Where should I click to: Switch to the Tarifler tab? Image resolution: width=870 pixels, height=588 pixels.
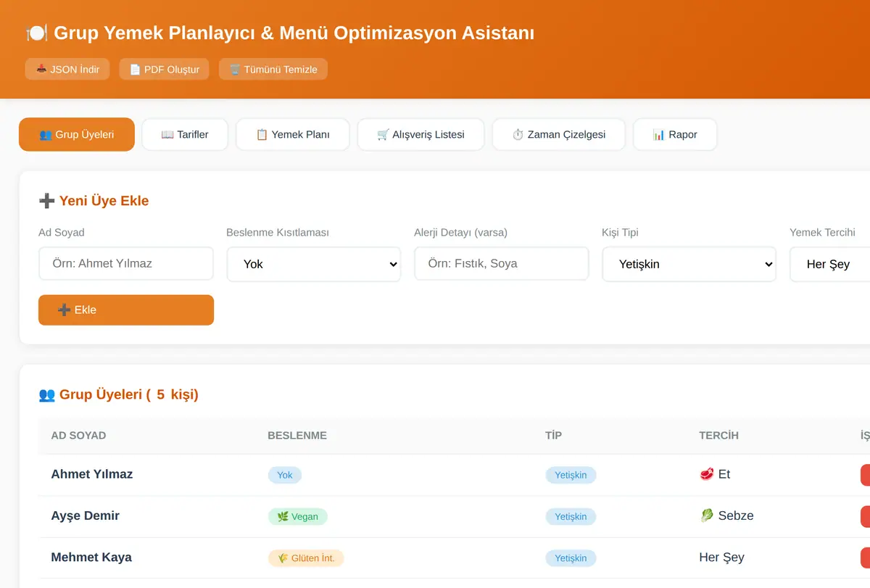click(x=185, y=134)
